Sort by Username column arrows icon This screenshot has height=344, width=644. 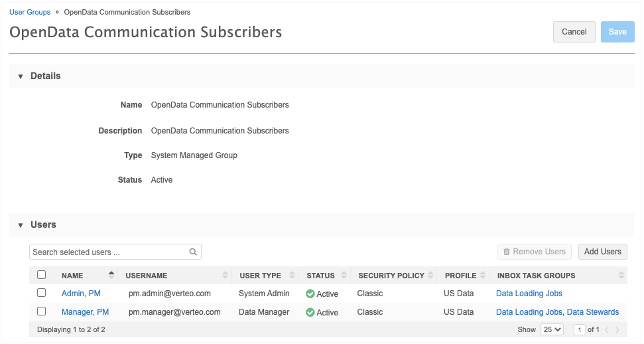(x=225, y=276)
